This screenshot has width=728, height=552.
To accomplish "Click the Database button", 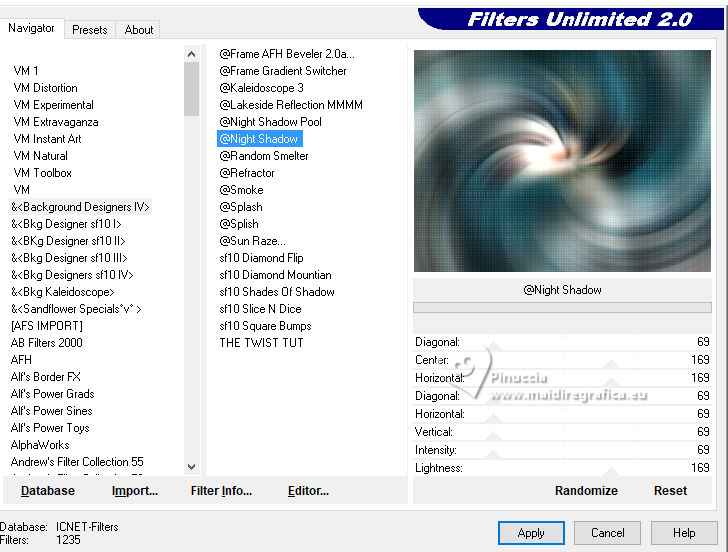I will [x=48, y=491].
